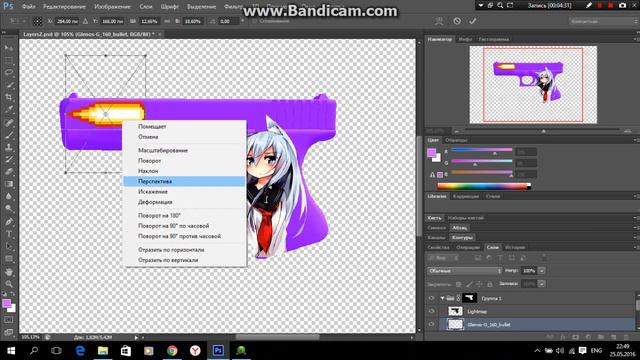Toggle lock position icon
640x360 pixels.
pyautogui.click(x=479, y=284)
